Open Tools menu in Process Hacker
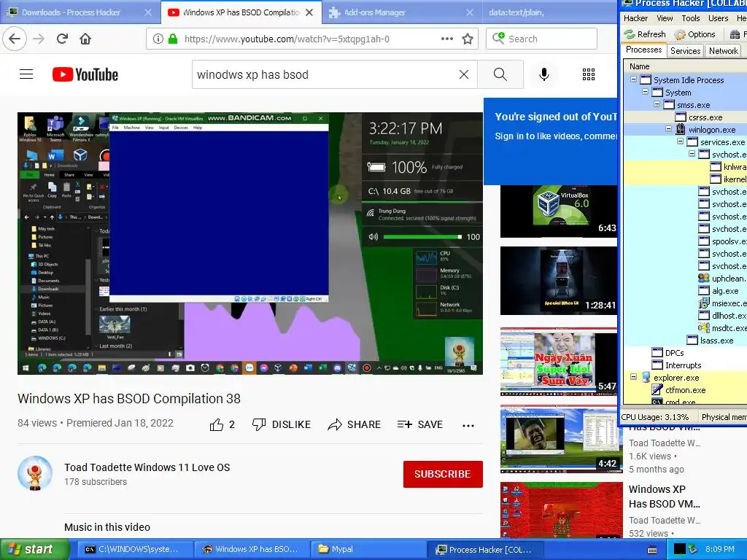747x560 pixels. pyautogui.click(x=690, y=18)
